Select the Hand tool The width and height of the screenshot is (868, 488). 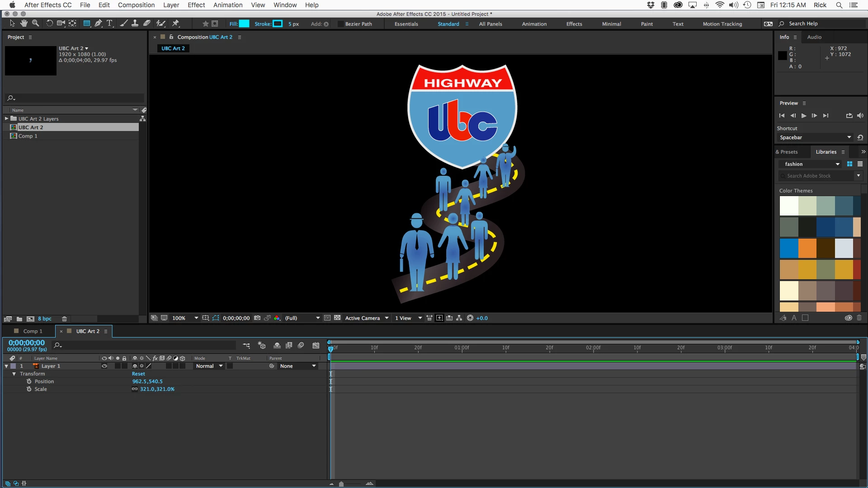coord(24,23)
